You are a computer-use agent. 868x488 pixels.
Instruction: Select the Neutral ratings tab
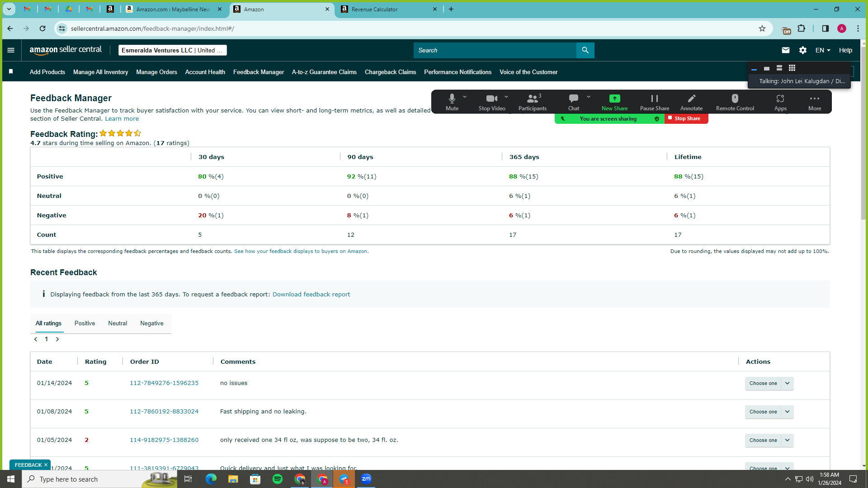[x=118, y=323]
